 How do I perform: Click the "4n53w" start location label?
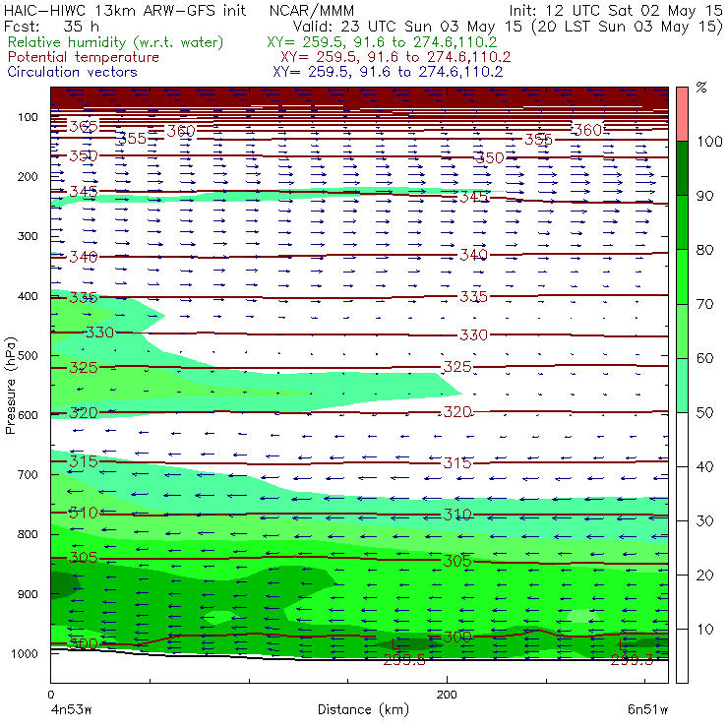pyautogui.click(x=70, y=709)
